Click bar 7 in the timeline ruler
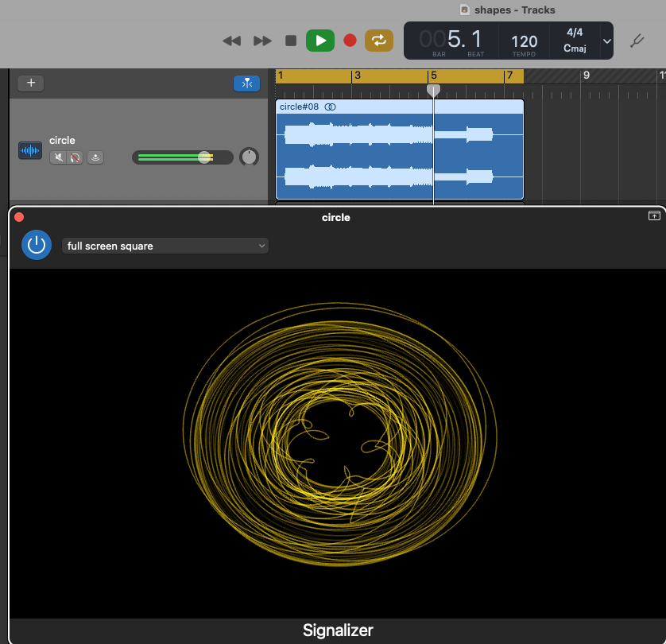The width and height of the screenshot is (666, 644). (x=510, y=76)
